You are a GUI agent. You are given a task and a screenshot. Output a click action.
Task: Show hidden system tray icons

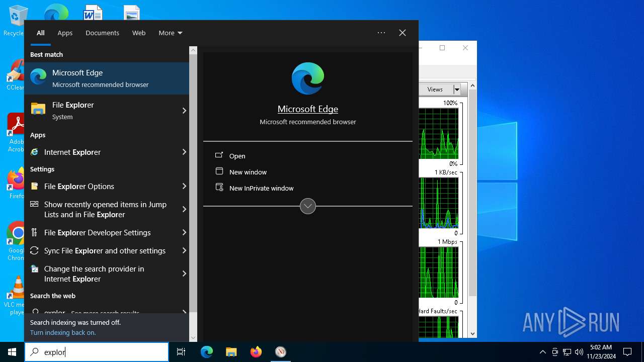point(542,352)
